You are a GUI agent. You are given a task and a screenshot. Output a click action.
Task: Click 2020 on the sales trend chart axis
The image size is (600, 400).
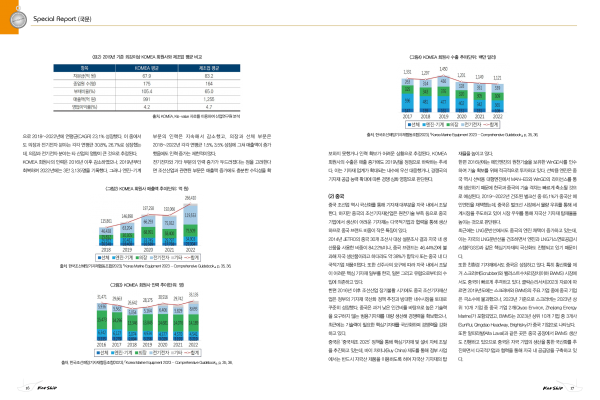[148, 250]
